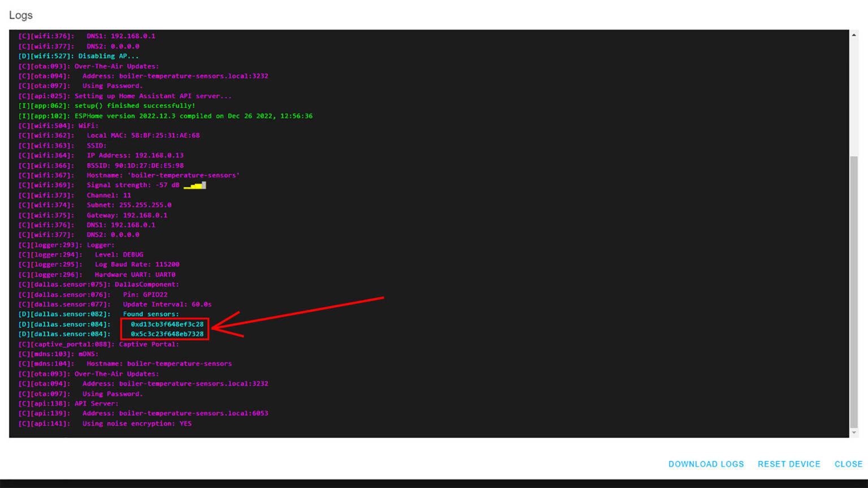Click the 'setup() finished successfully!' line
Viewport: 868px width, 488px height.
134,106
